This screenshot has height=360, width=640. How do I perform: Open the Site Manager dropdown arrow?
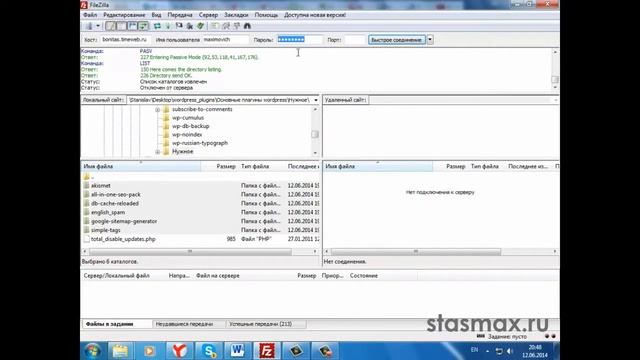coord(98,26)
